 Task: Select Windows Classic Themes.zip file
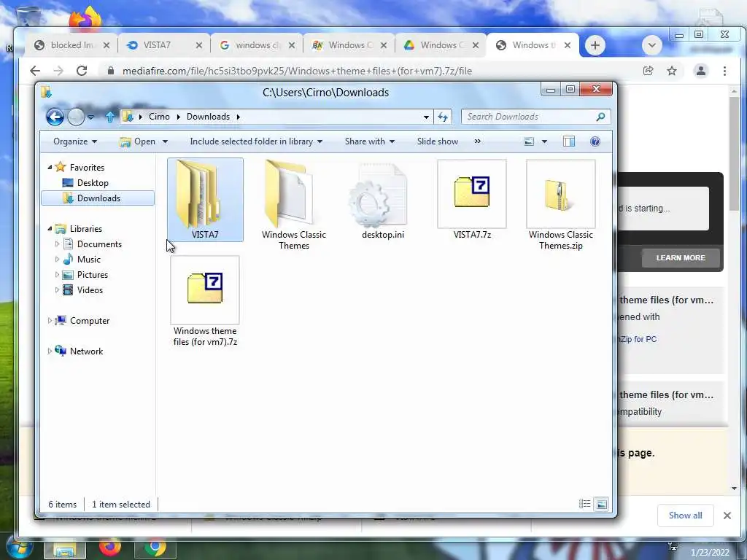[x=561, y=205]
